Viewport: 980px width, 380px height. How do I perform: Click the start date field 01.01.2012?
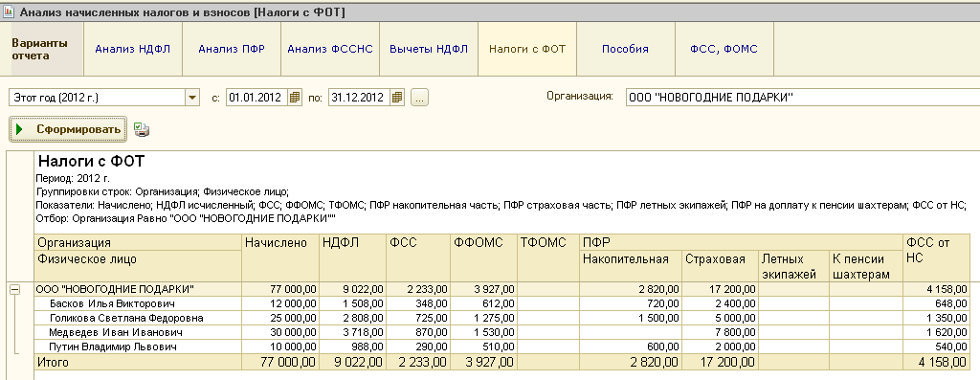pyautogui.click(x=256, y=98)
